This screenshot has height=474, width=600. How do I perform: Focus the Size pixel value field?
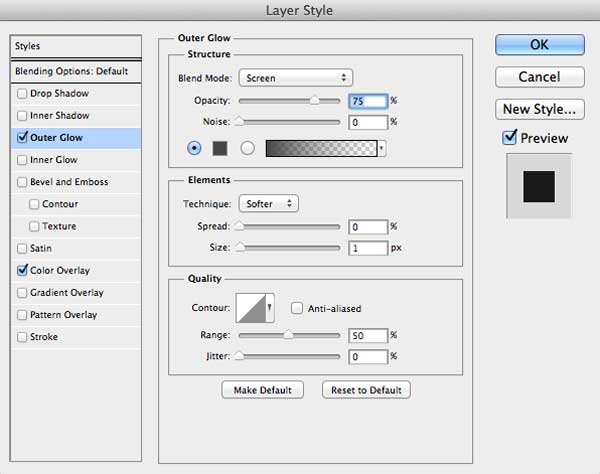368,248
